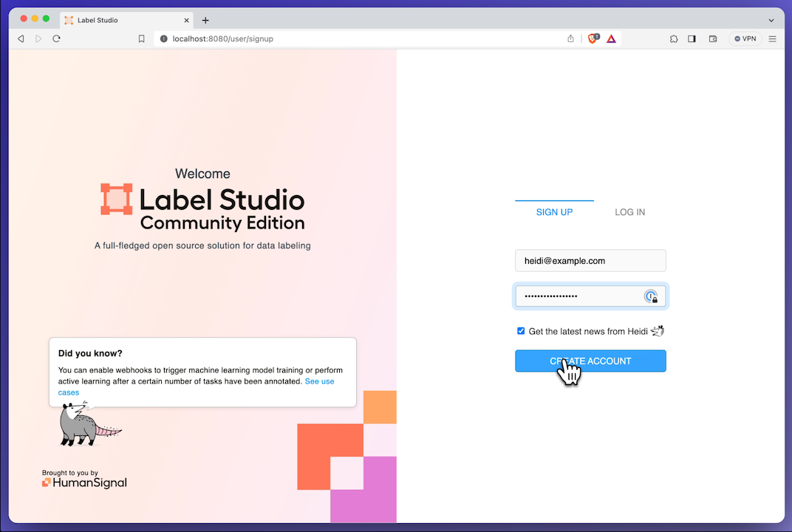Select the Label Studio browser tab

pos(126,20)
